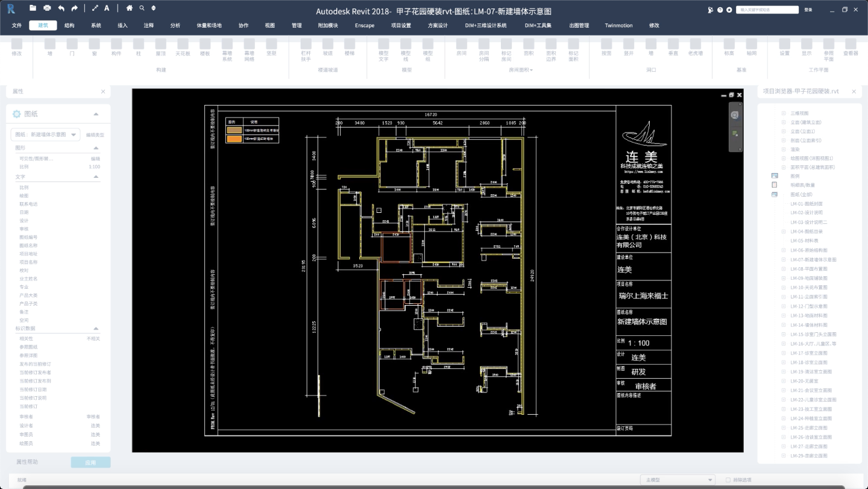Click the 编辑类型 button in properties
The height and width of the screenshot is (489, 868).
pyautogui.click(x=95, y=134)
